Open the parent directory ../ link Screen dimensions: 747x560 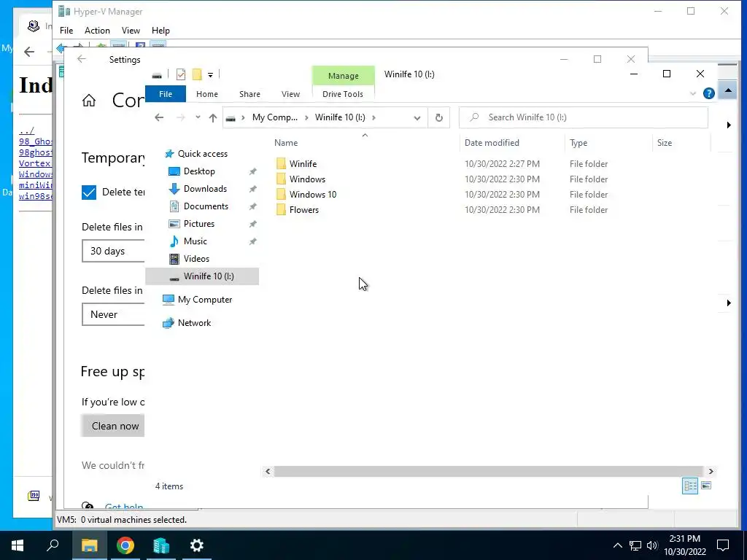pyautogui.click(x=26, y=131)
